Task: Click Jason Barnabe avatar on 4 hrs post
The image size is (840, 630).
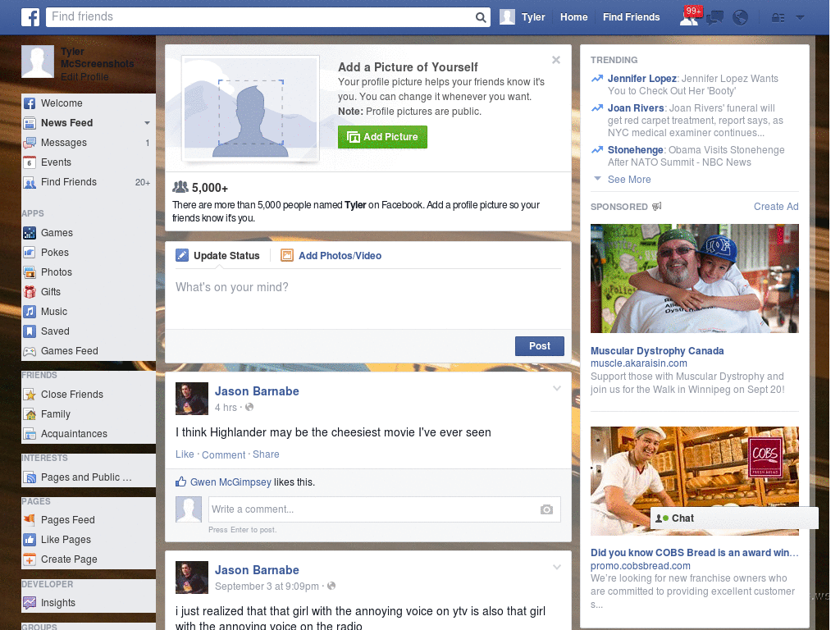Action: (192, 399)
